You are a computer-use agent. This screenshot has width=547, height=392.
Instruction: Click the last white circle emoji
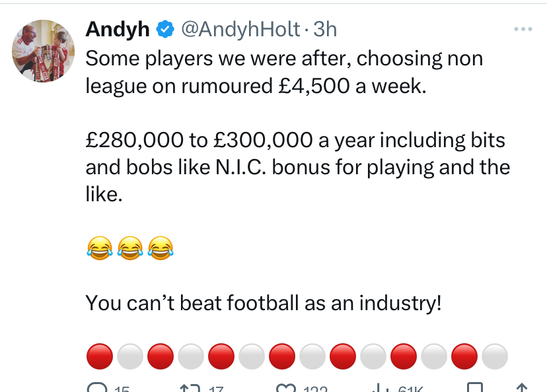tap(495, 356)
